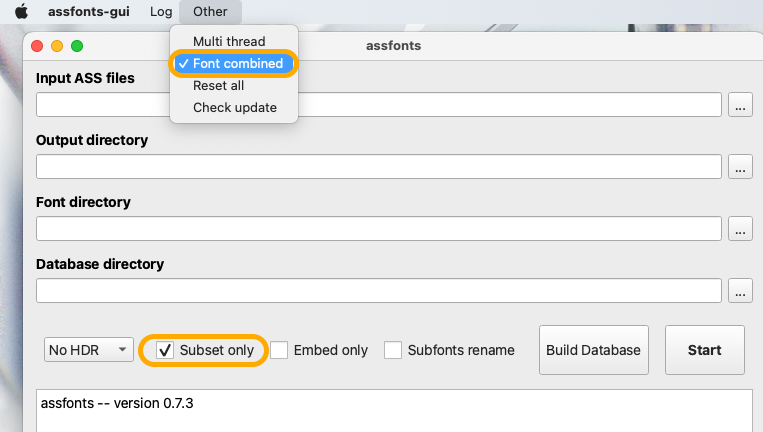763x432 pixels.
Task: Enable the Embed only checkbox
Action: tap(279, 350)
